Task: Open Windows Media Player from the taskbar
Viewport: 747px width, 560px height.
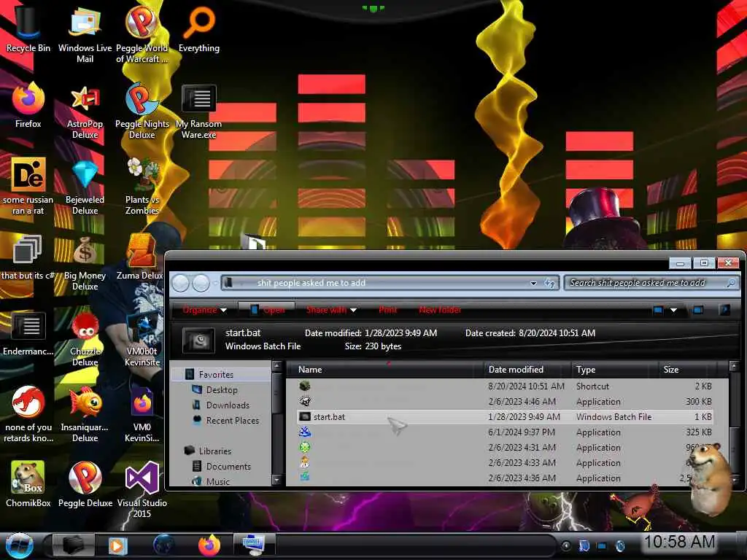Action: point(117,545)
